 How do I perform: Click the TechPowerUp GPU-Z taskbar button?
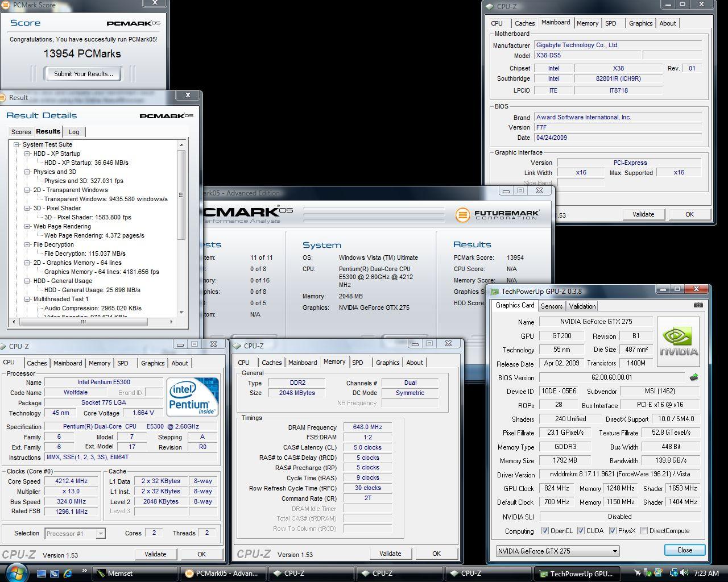(x=578, y=573)
